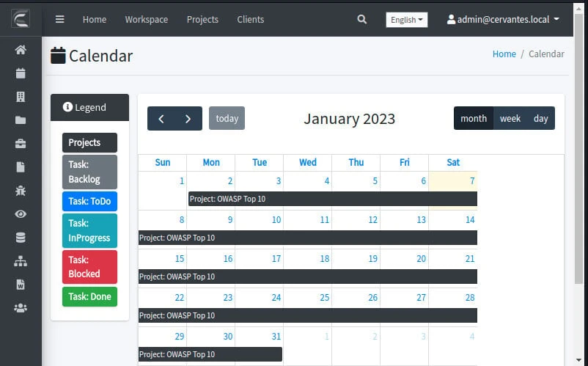Open the briefcase icon in the sidebar
The width and height of the screenshot is (588, 366).
click(21, 144)
